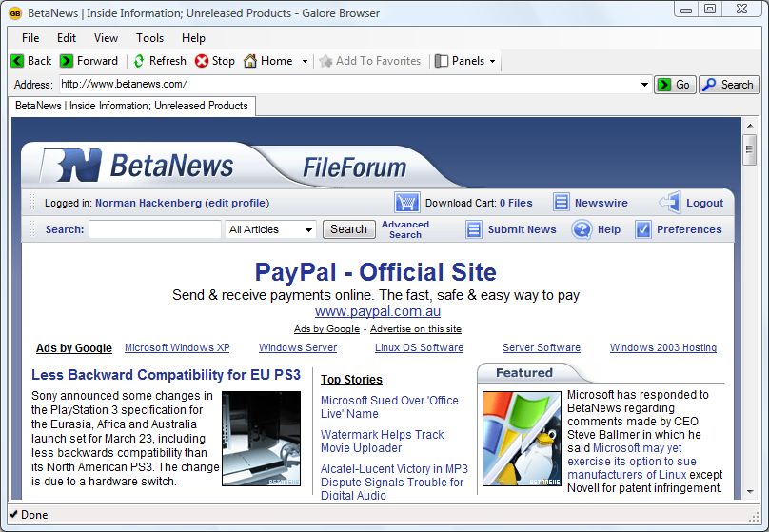The height and width of the screenshot is (532, 769).
Task: Click the site Search button beside All Articles
Action: point(348,229)
